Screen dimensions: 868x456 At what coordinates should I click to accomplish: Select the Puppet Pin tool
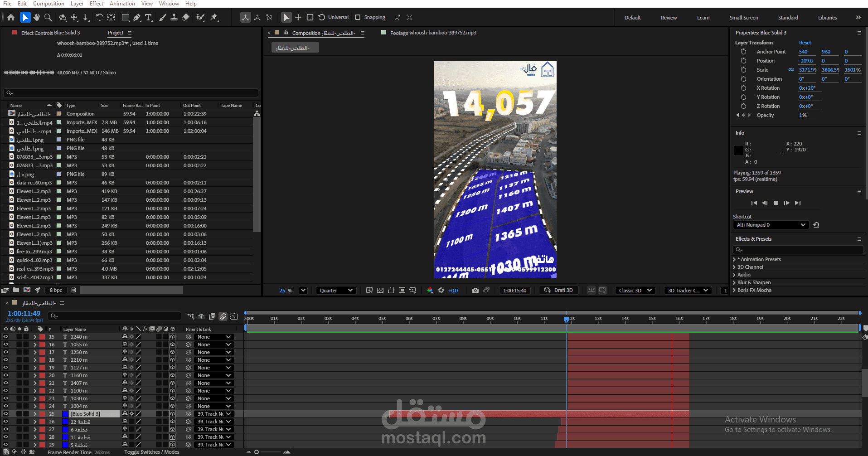(x=214, y=18)
